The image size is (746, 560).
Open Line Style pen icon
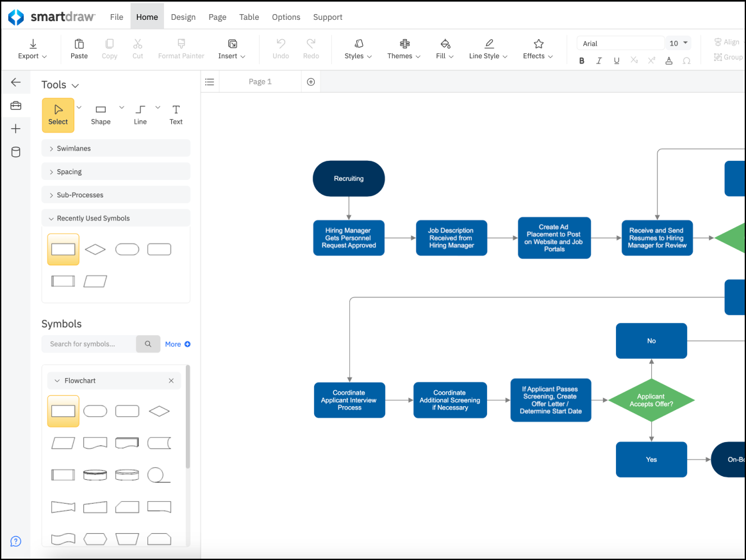488,44
